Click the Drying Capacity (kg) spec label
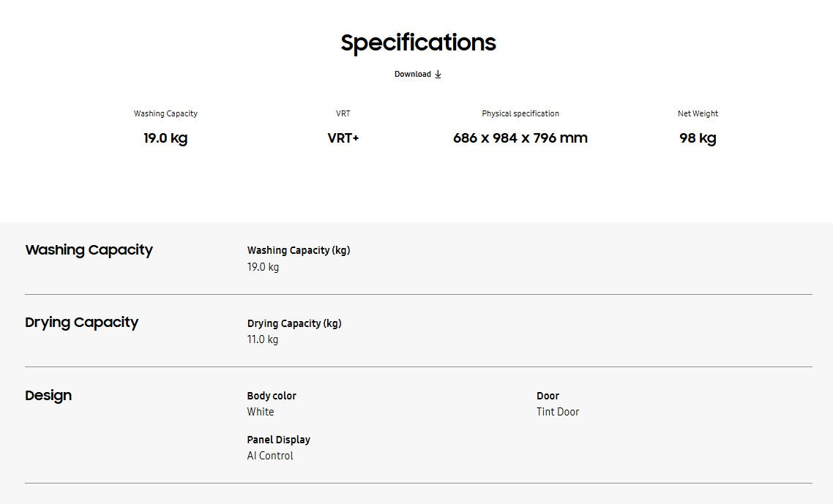 pos(294,323)
